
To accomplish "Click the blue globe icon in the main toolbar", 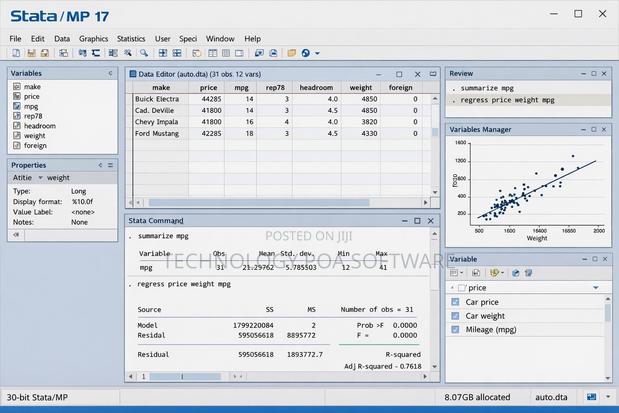I will click(306, 53).
